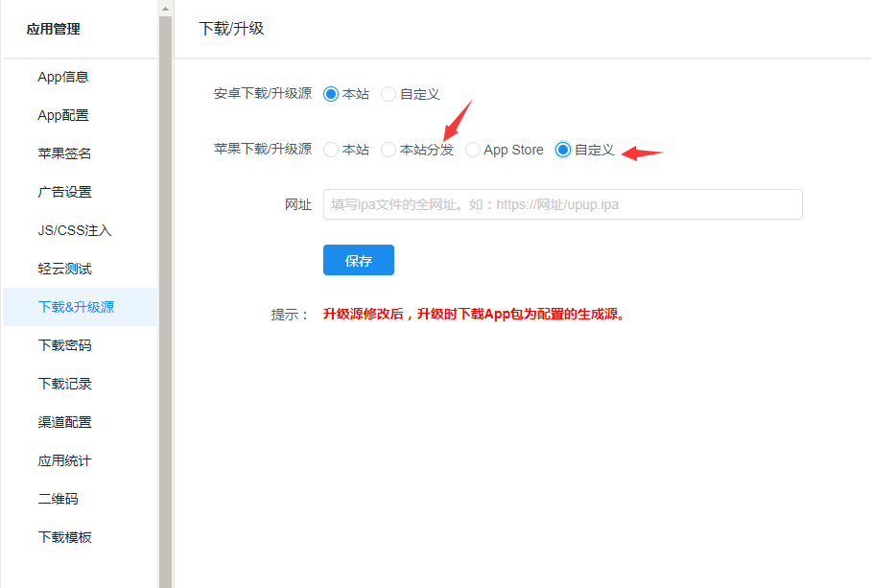871x588 pixels.
Task: Open App信息 in sidebar
Action: click(62, 77)
